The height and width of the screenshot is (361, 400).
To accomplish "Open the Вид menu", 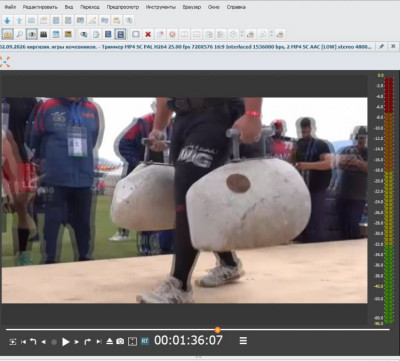I will click(69, 7).
